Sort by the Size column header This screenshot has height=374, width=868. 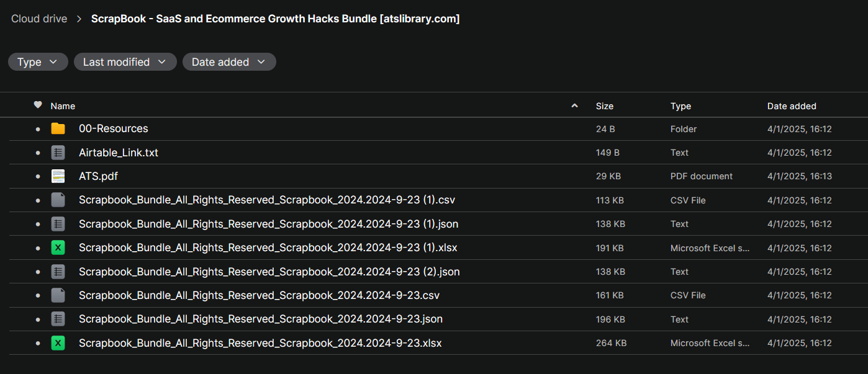tap(605, 106)
